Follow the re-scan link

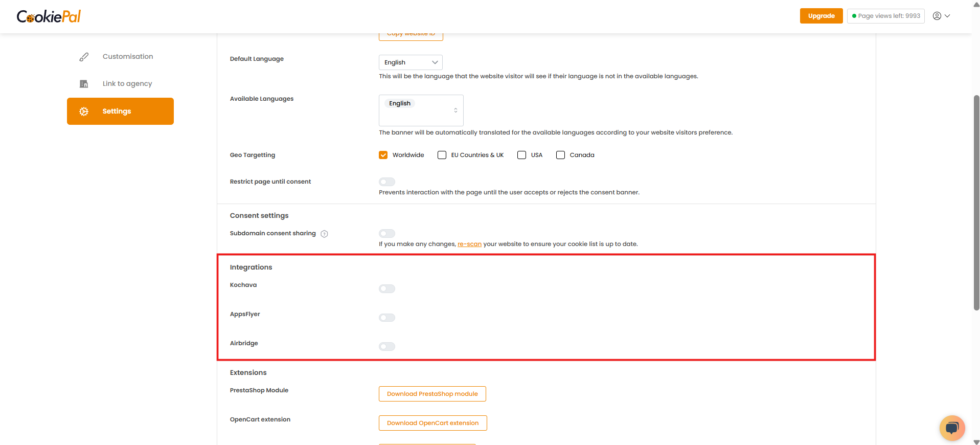pos(469,244)
